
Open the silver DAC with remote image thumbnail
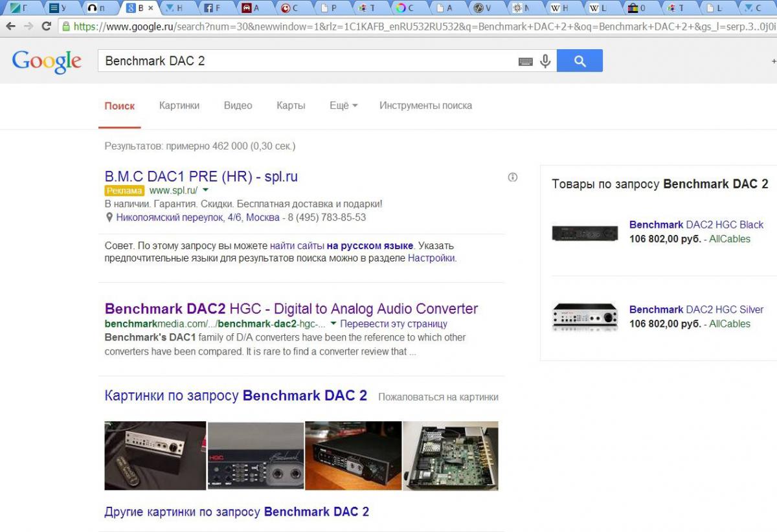tap(155, 456)
